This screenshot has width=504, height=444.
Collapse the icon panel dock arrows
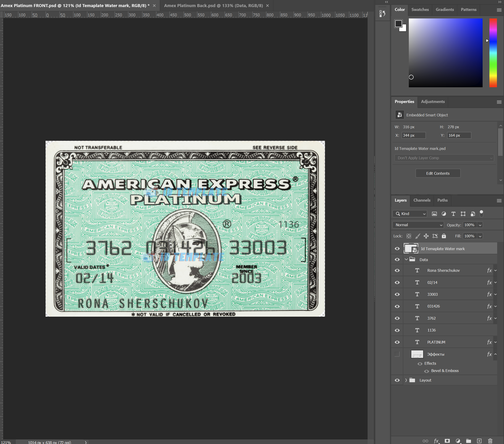coord(386,2)
